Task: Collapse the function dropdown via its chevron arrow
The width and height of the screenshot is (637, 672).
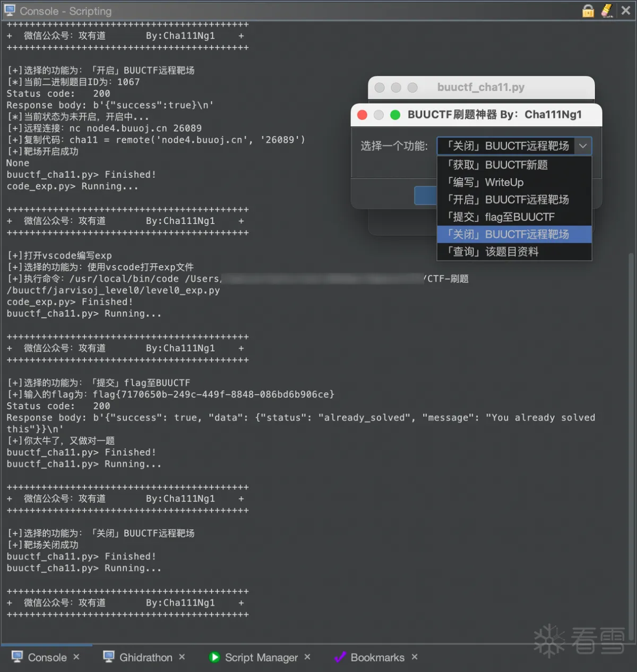Action: 583,146
